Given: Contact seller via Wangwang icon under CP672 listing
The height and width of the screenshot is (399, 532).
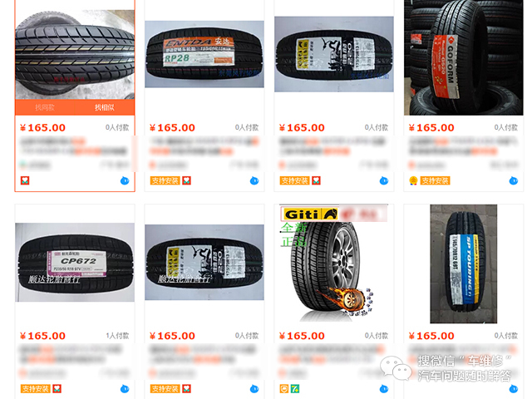Looking at the screenshot, I should [125, 389].
